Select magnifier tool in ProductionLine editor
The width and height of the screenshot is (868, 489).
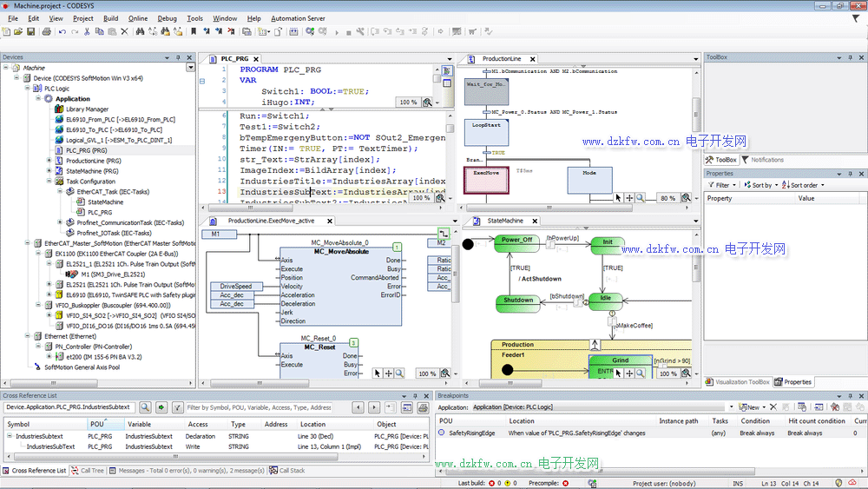[x=641, y=198]
